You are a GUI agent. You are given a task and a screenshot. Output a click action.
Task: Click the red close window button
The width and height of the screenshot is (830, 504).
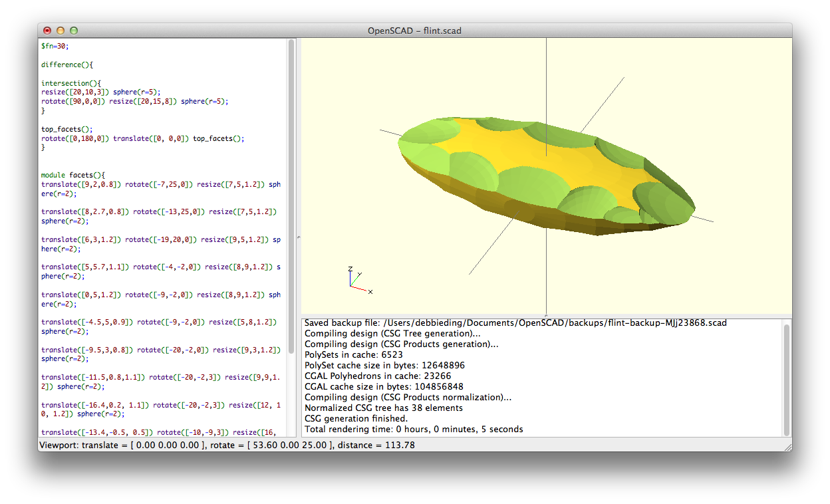[x=47, y=31]
